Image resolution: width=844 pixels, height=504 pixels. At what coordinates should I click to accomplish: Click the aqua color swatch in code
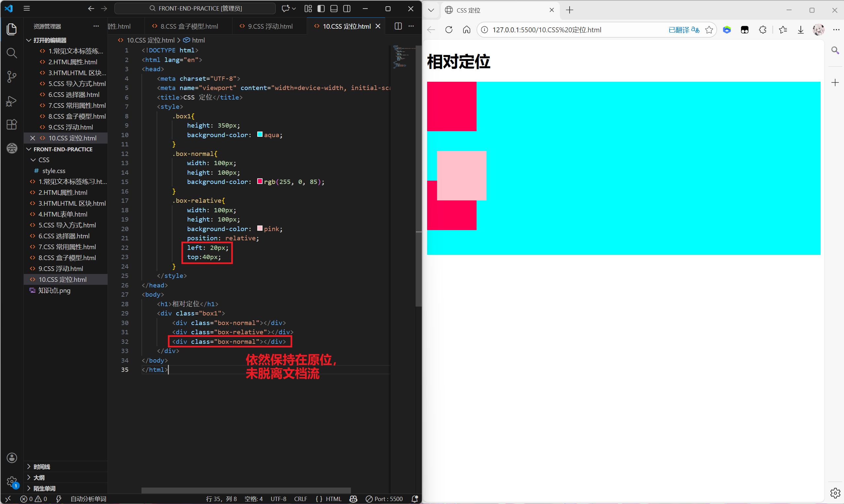260,134
